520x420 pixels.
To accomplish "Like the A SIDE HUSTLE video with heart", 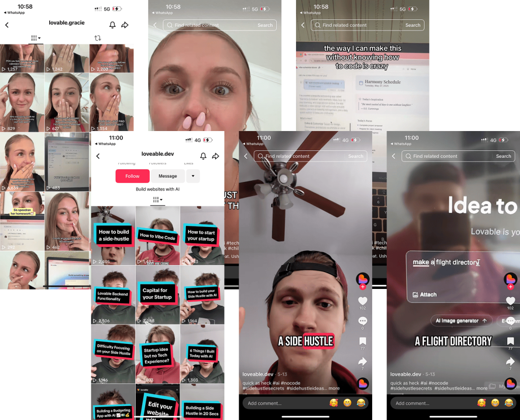I will click(x=363, y=301).
